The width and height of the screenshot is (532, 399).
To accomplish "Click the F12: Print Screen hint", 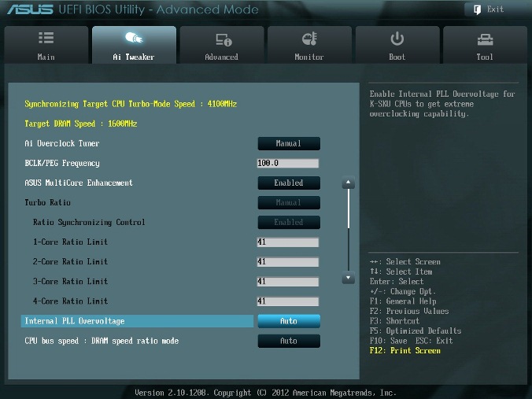I will click(405, 350).
